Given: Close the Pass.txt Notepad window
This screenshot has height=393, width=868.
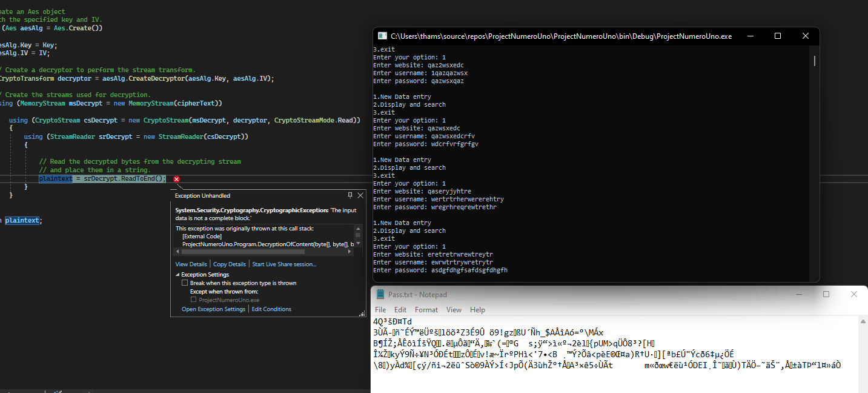Looking at the screenshot, I should coord(854,294).
